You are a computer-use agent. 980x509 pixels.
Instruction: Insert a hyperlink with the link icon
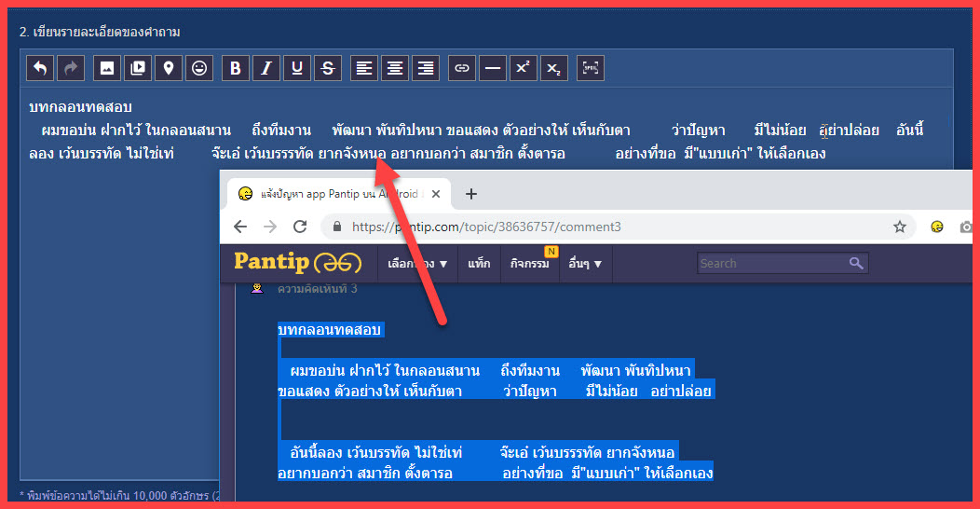[x=462, y=68]
